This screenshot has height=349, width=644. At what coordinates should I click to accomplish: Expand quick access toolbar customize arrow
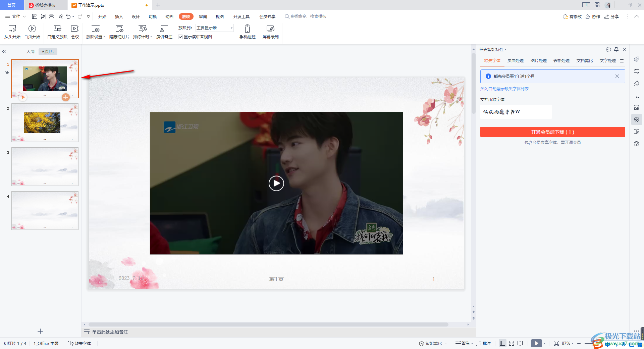tap(88, 16)
